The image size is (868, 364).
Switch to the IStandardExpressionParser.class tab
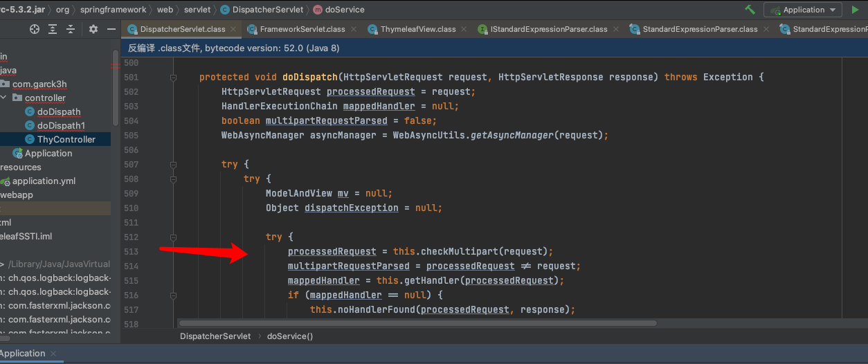549,29
